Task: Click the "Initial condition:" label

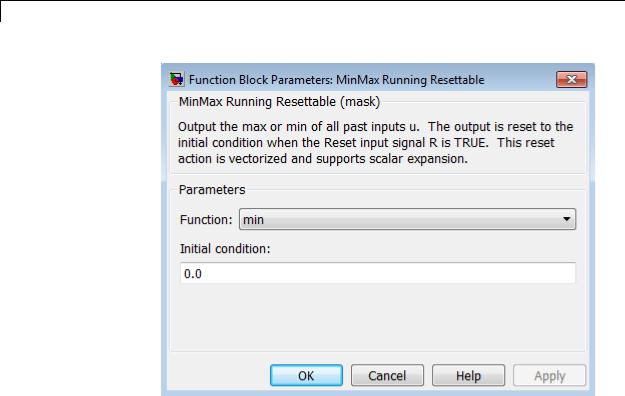Action: coord(225,248)
